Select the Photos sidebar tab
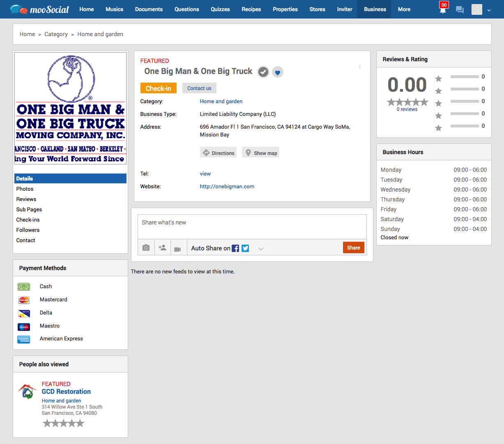The width and height of the screenshot is (504, 444). [x=71, y=189]
